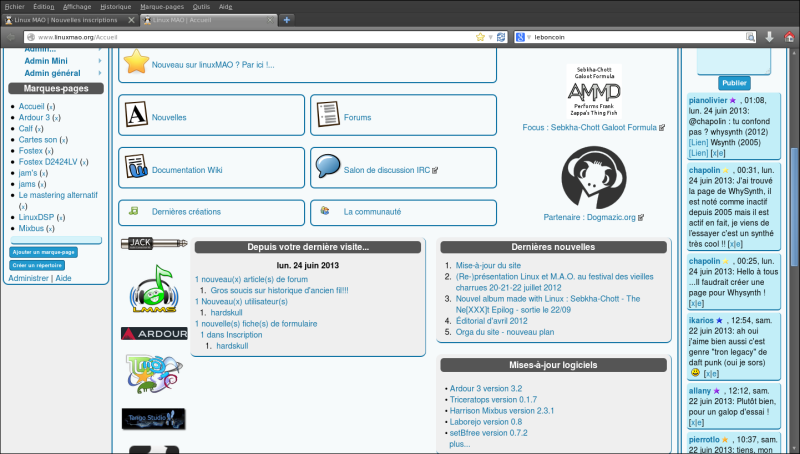Expand the Admin Mini submenu arrow
The height and width of the screenshot is (454, 800).
pos(99,61)
